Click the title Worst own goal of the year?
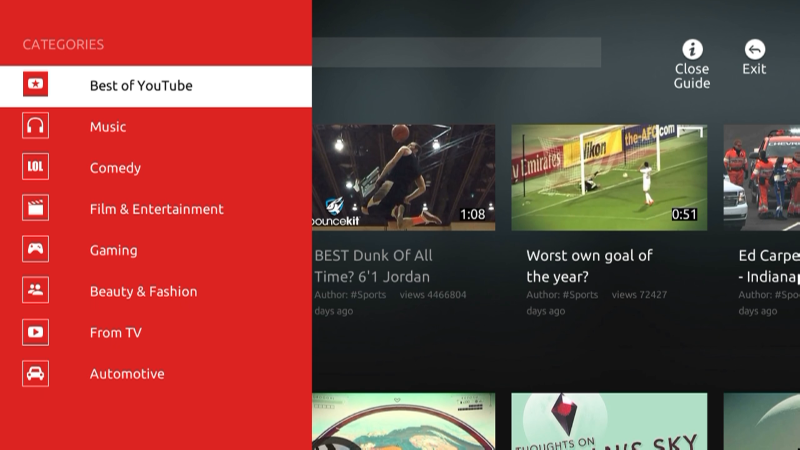Screen dimensions: 800x450 589,266
